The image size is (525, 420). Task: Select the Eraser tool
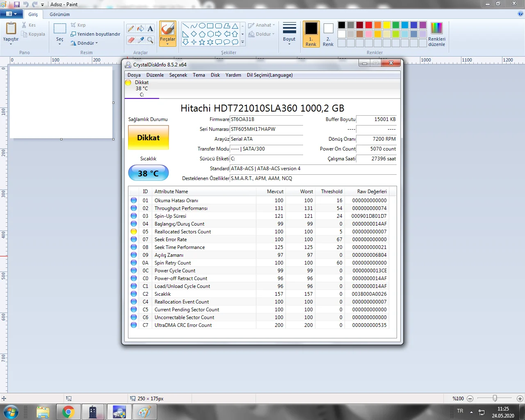click(131, 40)
